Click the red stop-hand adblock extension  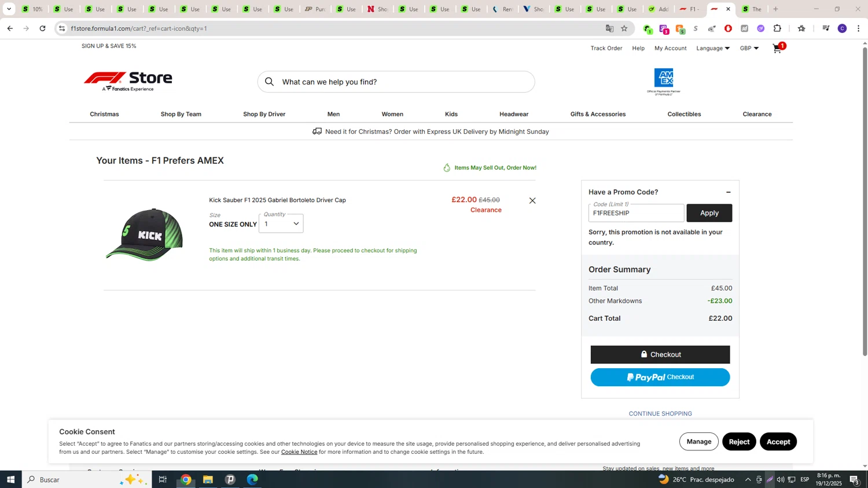point(728,28)
